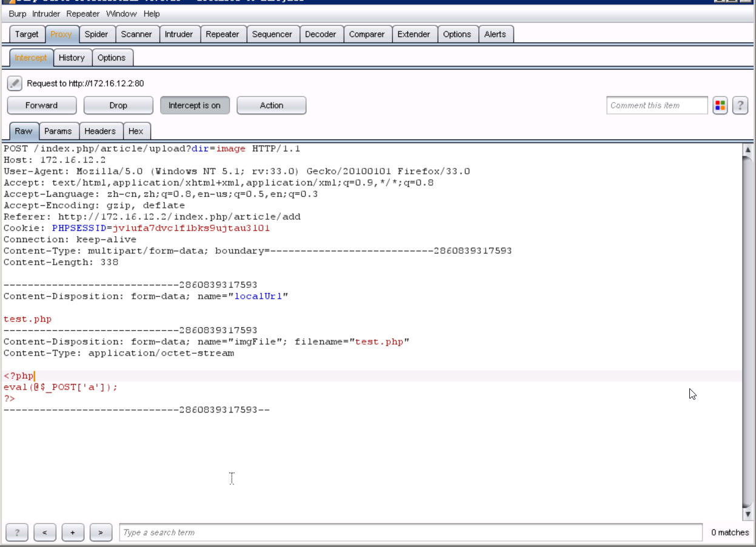This screenshot has height=547, width=756.
Task: Switch to the Repeater tool tab
Action: [222, 35]
